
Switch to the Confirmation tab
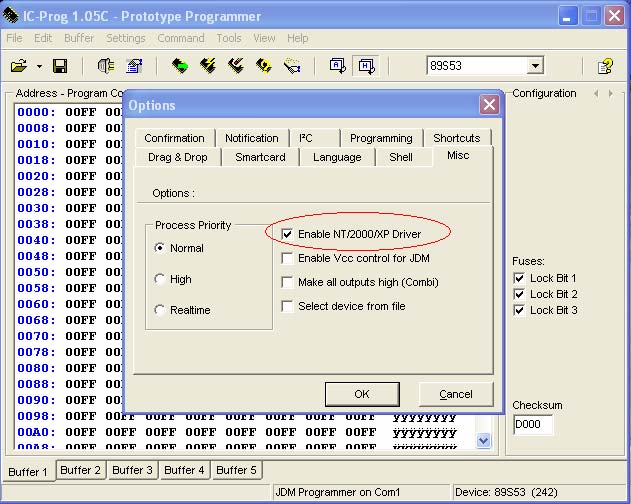click(x=175, y=138)
